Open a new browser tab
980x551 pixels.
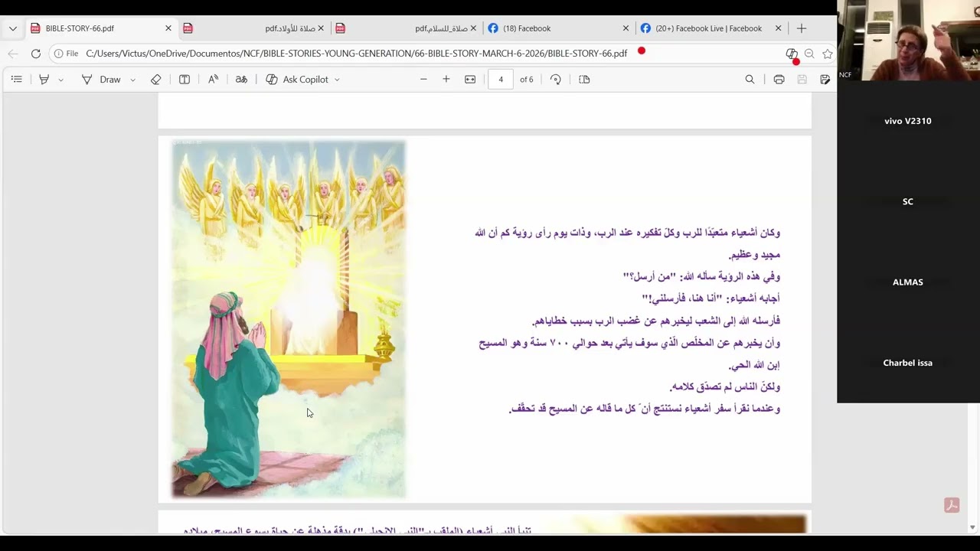click(802, 28)
